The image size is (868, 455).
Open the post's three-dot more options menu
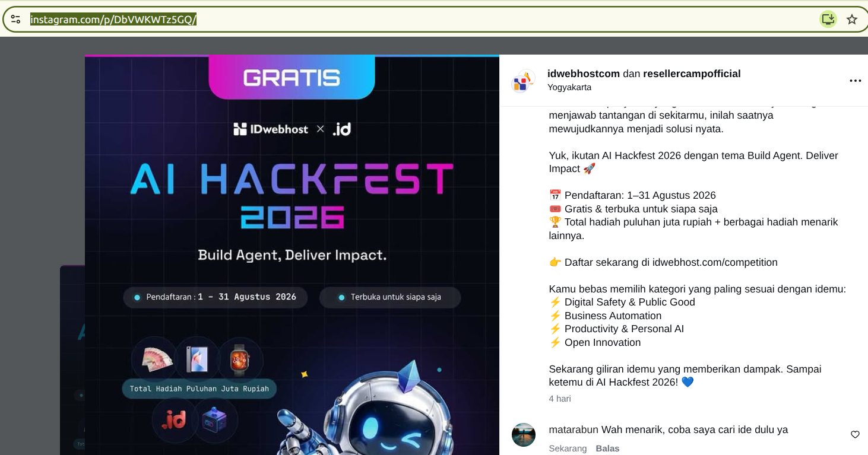point(855,81)
